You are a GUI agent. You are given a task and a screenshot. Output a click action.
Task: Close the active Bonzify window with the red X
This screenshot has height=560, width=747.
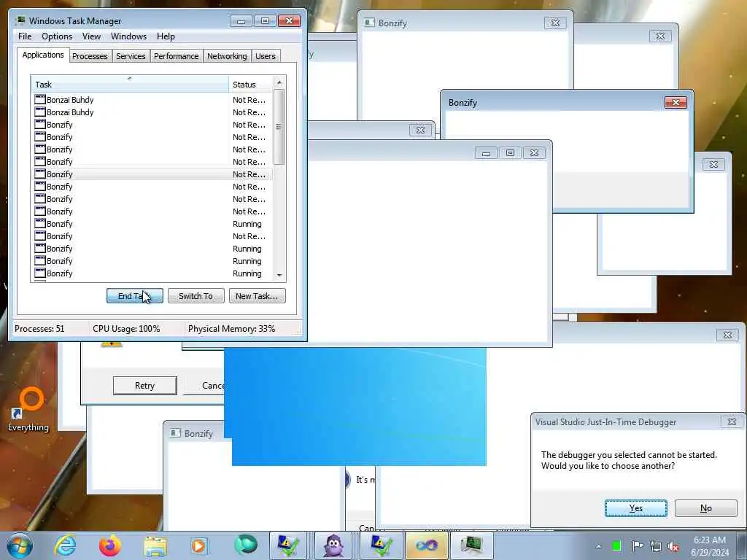pos(676,102)
